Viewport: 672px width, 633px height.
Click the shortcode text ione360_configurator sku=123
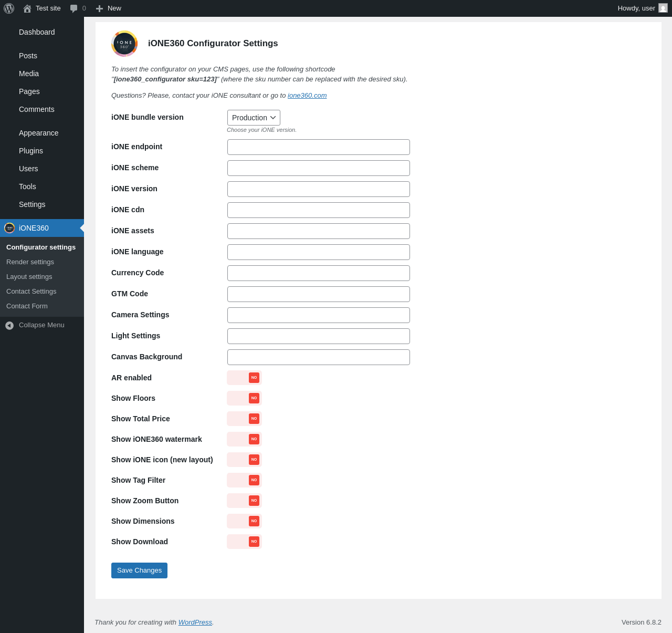[x=165, y=79]
